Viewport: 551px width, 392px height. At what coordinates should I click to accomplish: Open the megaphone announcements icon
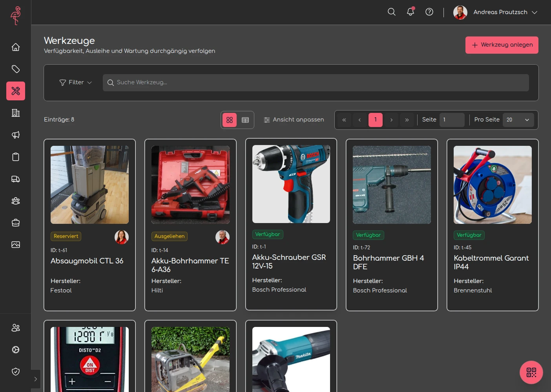(x=16, y=135)
